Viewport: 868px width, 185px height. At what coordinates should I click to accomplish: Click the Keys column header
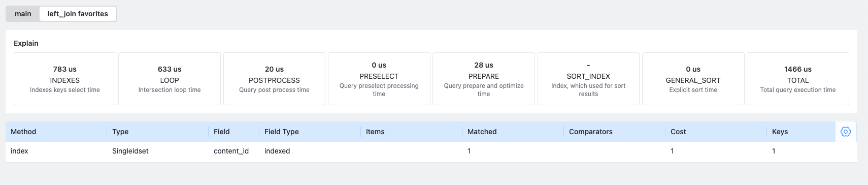point(800,132)
